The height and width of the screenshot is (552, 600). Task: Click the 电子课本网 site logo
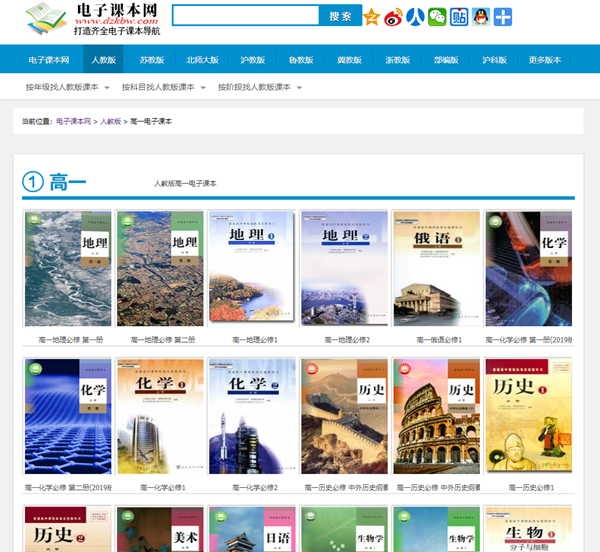(93, 19)
